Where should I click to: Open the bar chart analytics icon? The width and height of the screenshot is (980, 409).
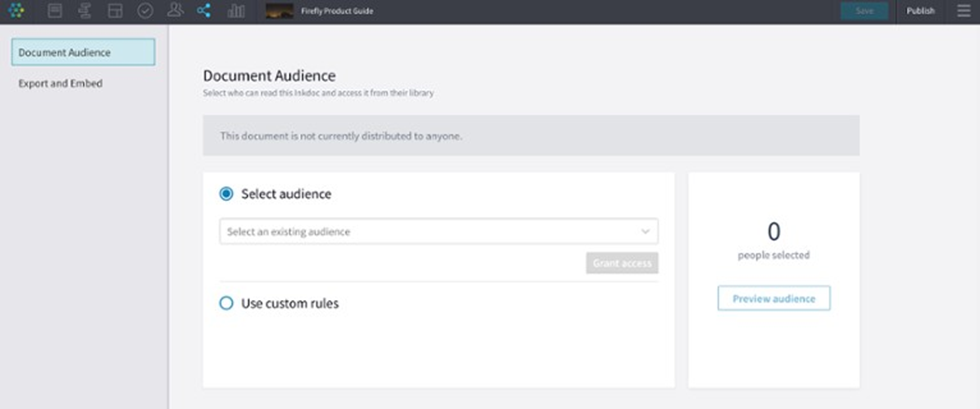[x=236, y=11]
